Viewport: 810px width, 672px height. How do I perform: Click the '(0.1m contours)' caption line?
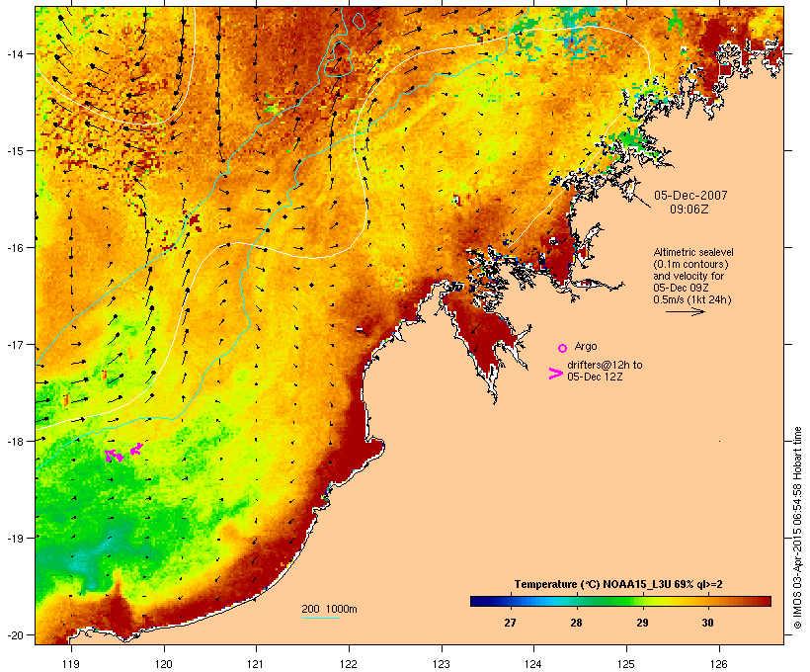[690, 264]
